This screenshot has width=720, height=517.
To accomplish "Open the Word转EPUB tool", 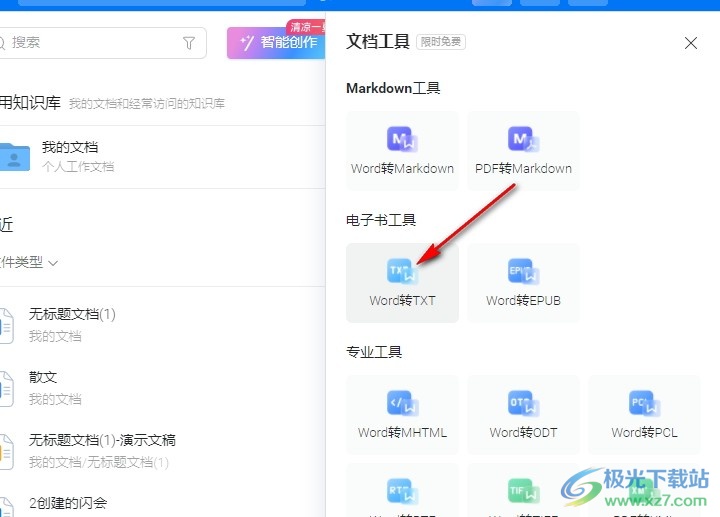I will click(523, 283).
